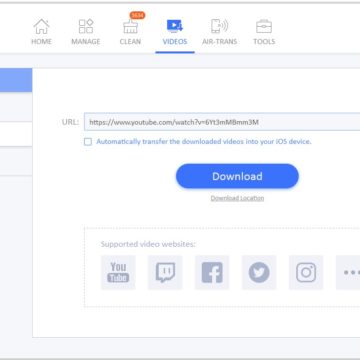Open the CLEAN tab
The height and width of the screenshot is (360, 360).
[130, 32]
